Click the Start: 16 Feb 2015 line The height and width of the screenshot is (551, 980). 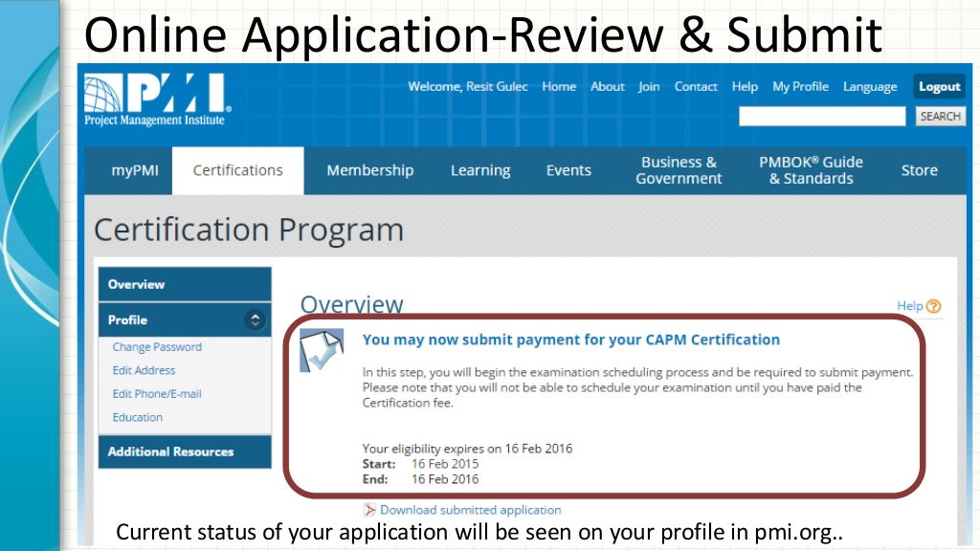tap(421, 464)
